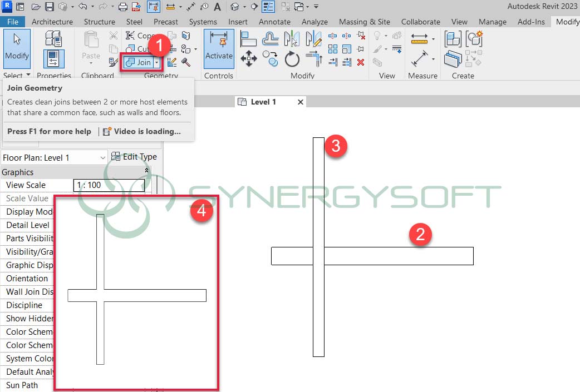Select the Rotate tool
This screenshot has width=580, height=392.
click(x=292, y=59)
